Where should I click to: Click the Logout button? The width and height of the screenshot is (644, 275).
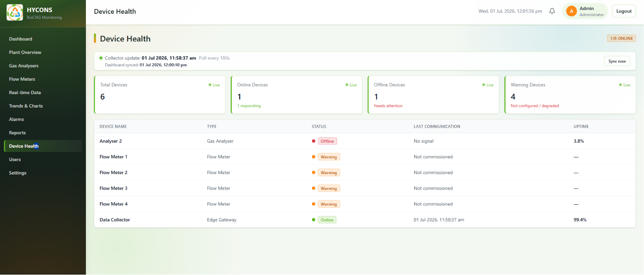[624, 11]
